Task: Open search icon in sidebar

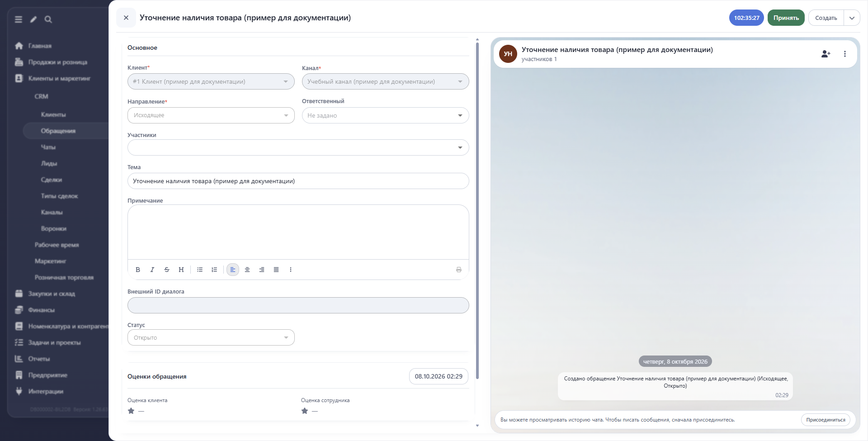Action: click(48, 19)
